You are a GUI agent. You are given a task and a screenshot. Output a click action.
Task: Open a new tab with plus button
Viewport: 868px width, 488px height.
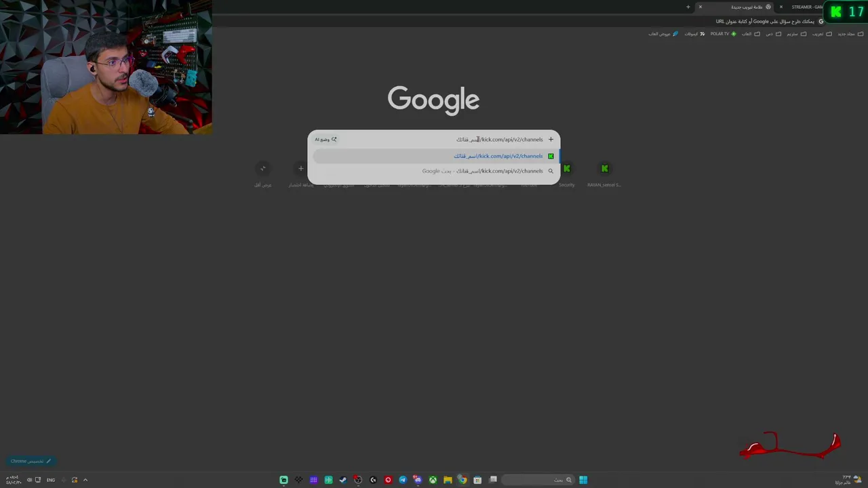(688, 7)
